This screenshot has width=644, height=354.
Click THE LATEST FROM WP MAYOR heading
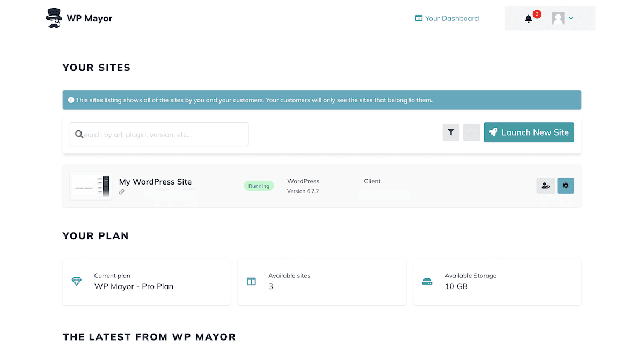[x=149, y=337]
